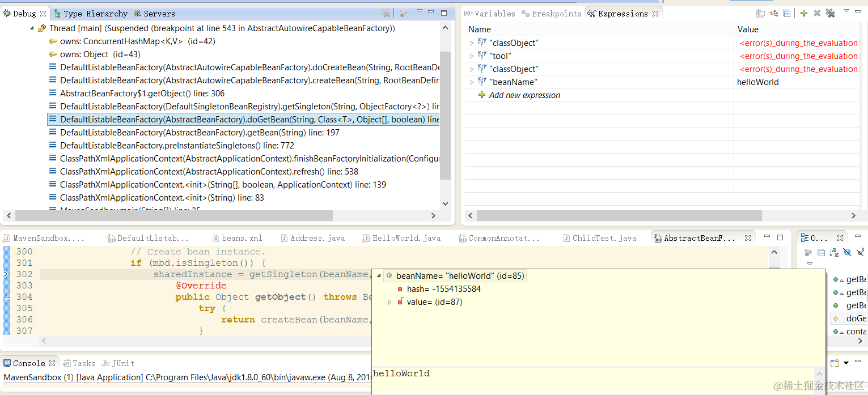
Task: Close the AbstractBeanF... editor tab
Action: click(748, 239)
